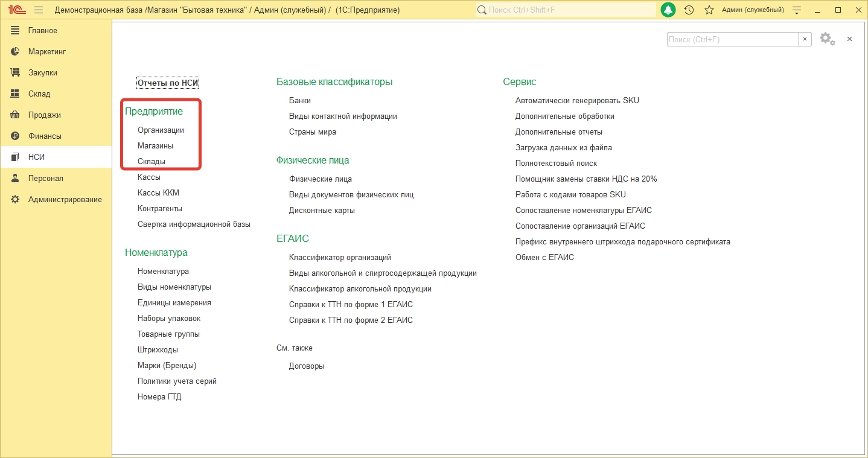Image resolution: width=868 pixels, height=458 pixels.
Task: Click Закупки cart icon
Action: 16,73
